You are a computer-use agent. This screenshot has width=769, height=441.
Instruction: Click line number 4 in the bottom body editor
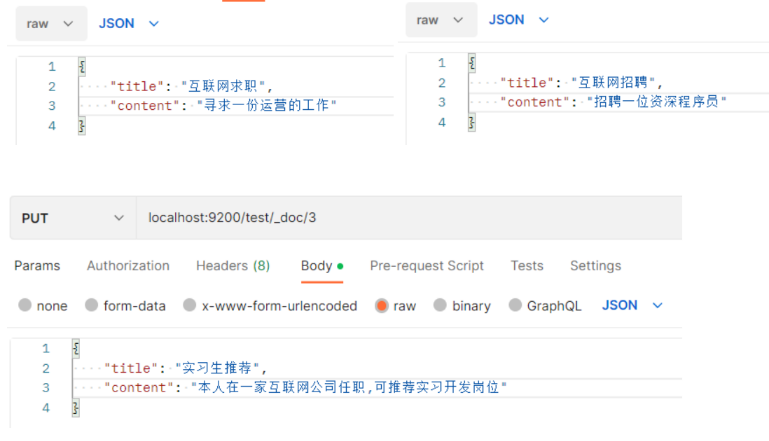(46, 408)
